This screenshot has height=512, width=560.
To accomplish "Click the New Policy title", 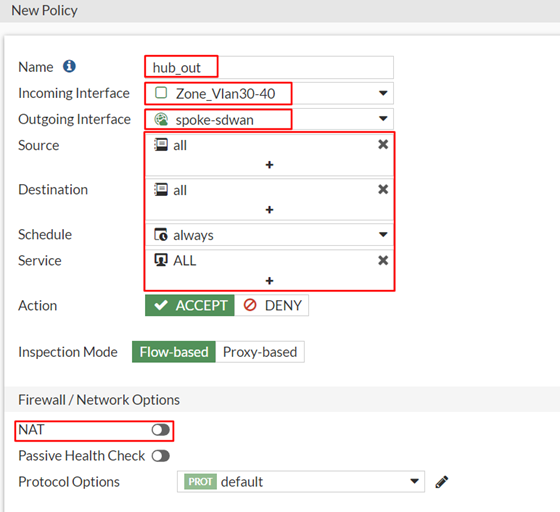I will pos(44,11).
